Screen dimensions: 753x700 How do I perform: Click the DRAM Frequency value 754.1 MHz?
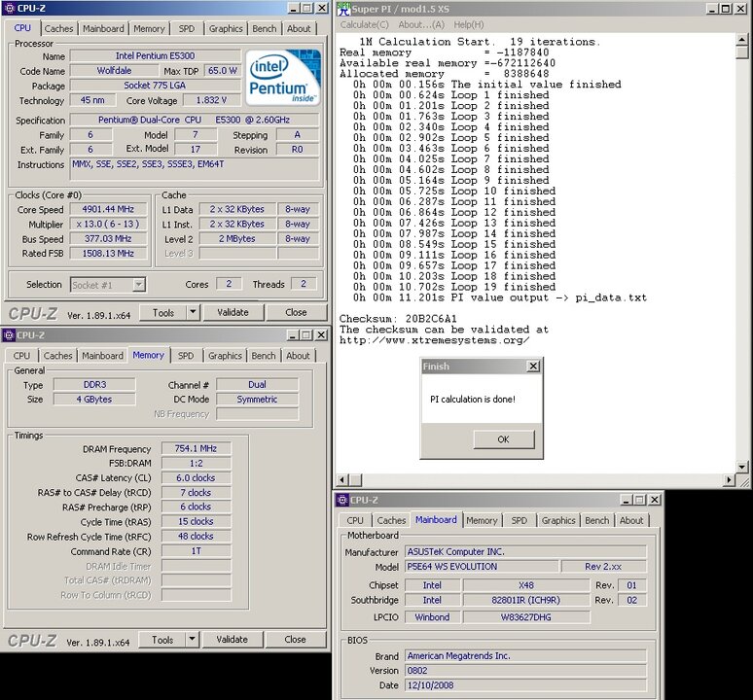point(196,448)
